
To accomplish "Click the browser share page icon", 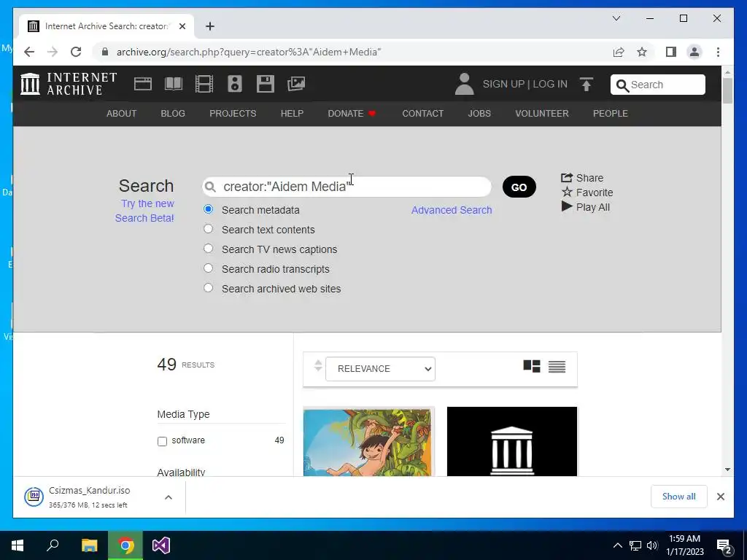I will coord(619,52).
